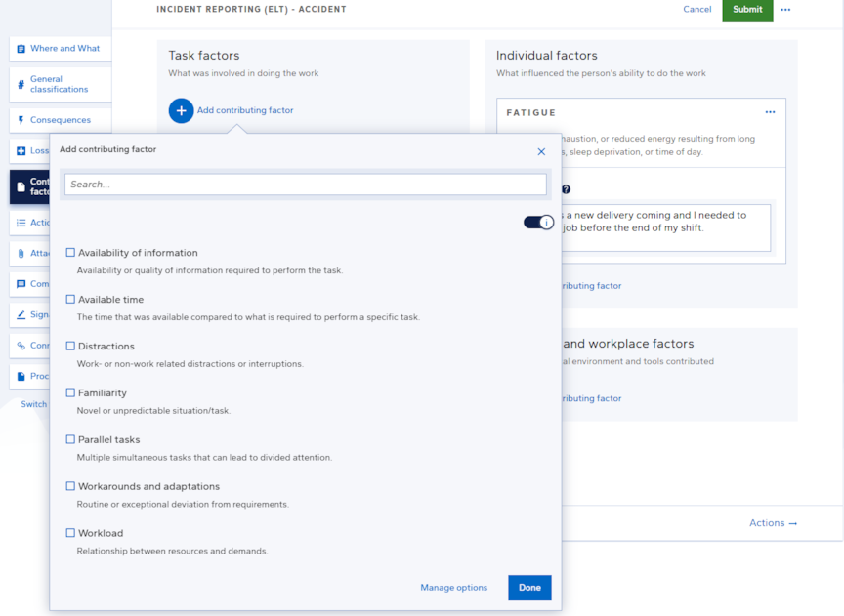Open the more options menu beside Submit

[x=785, y=10]
